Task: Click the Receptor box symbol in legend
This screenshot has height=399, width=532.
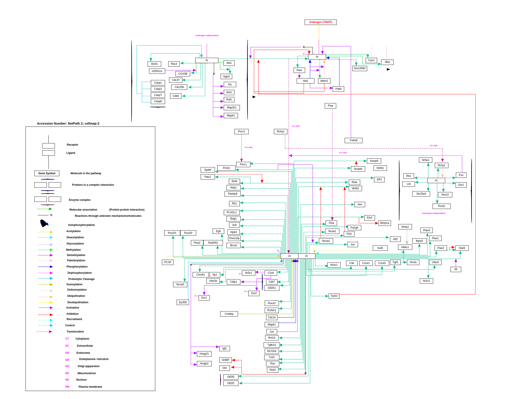Action: click(x=49, y=146)
